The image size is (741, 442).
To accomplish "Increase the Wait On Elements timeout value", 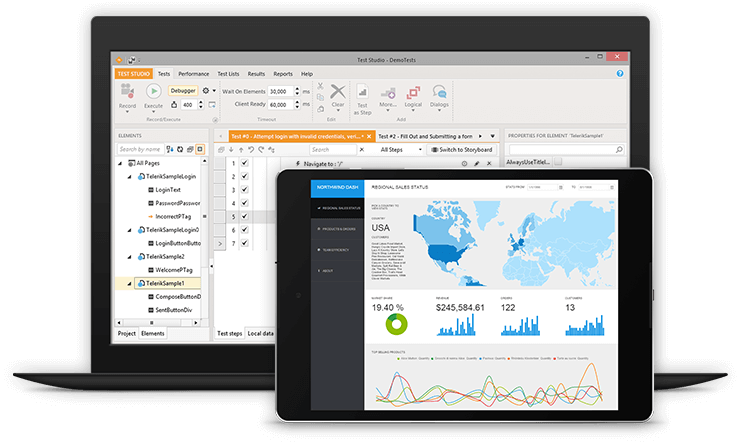I will point(297,88).
